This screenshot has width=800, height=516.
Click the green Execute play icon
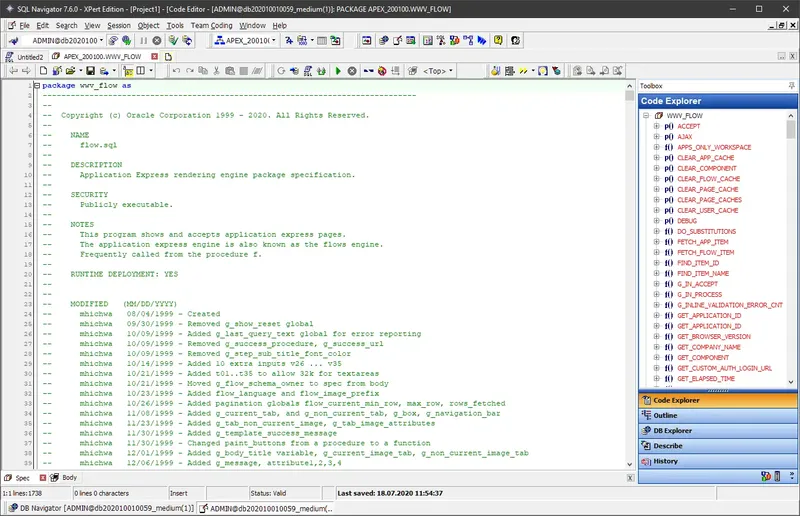coord(338,71)
